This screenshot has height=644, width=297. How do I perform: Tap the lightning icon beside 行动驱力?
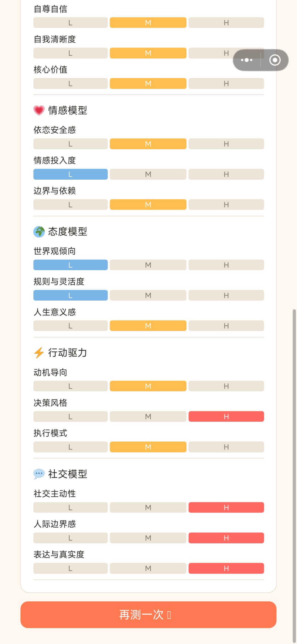click(x=39, y=353)
